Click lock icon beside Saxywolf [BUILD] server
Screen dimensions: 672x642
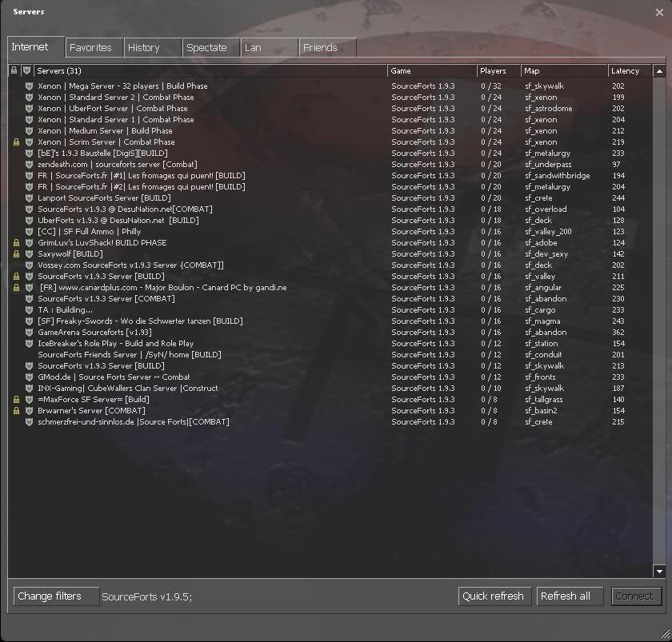(16, 254)
